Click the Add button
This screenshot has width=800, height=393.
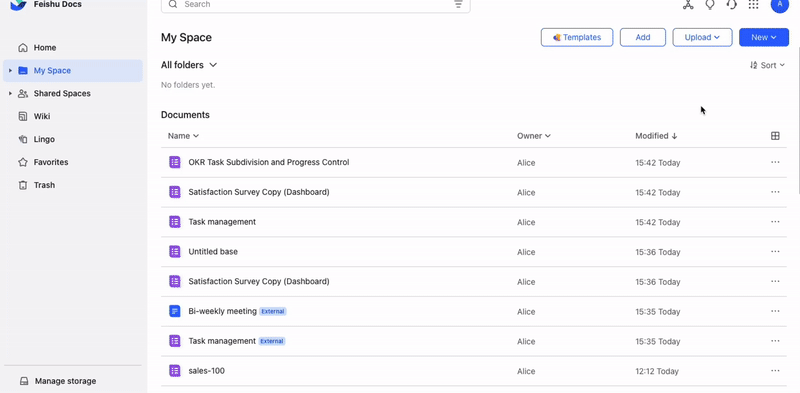click(643, 37)
